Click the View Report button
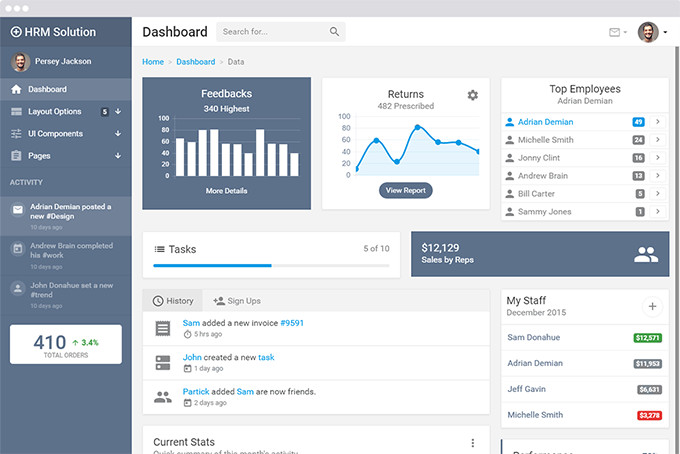680x454 pixels. pyautogui.click(x=405, y=190)
